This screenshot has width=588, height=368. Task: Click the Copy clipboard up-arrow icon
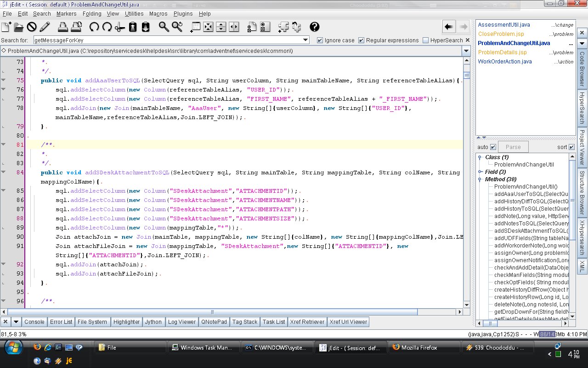pyautogui.click(x=133, y=27)
